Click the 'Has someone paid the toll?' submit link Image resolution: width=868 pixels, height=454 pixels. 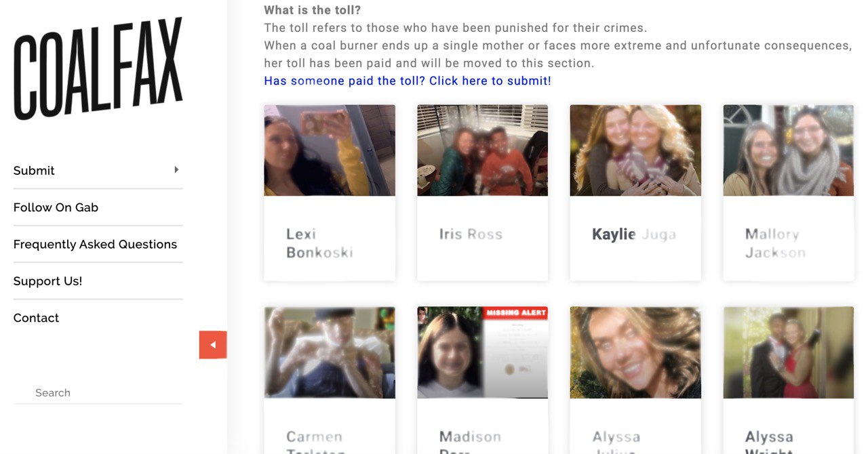(x=408, y=81)
